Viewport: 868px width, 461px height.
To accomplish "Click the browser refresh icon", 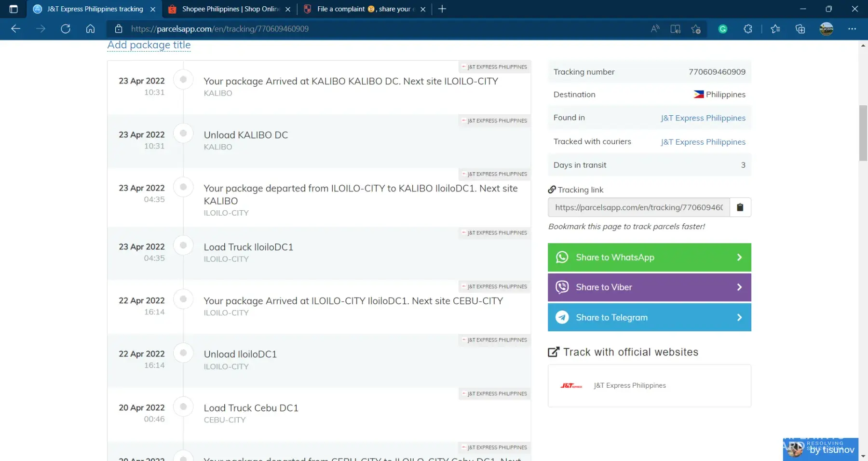I will 66,29.
